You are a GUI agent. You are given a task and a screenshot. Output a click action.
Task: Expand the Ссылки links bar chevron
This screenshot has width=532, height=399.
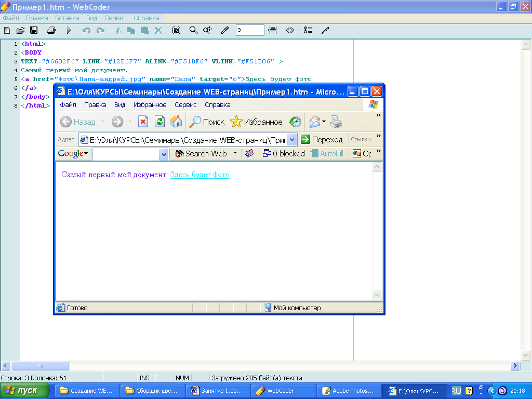379,136
